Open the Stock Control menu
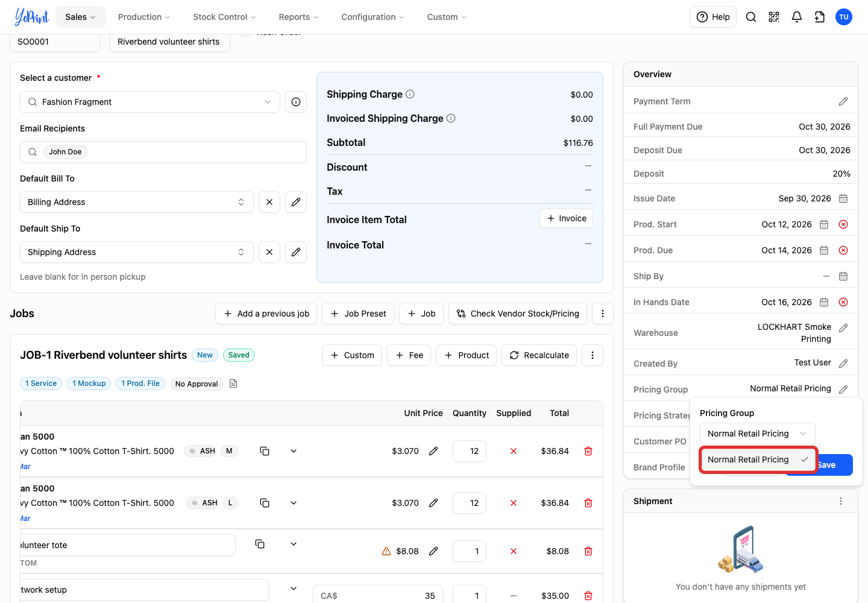The width and height of the screenshot is (868, 603). [x=224, y=17]
